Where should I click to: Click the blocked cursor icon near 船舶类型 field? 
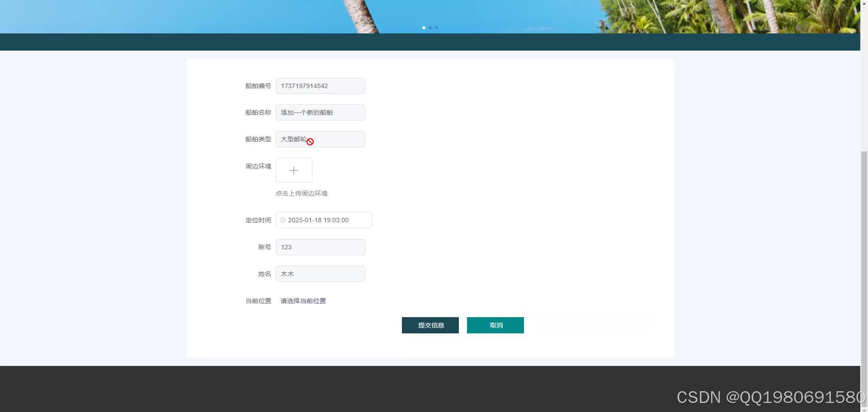pyautogui.click(x=310, y=141)
